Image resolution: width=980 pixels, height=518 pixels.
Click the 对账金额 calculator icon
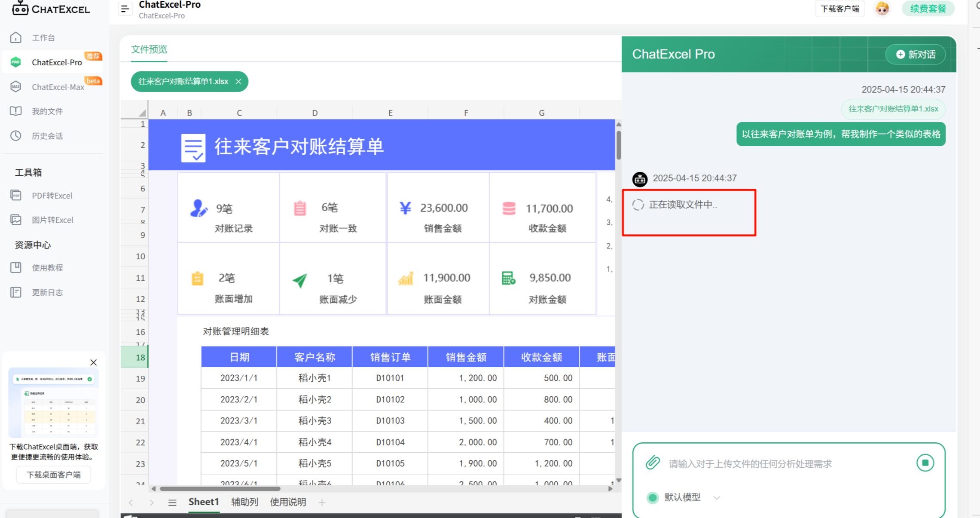click(x=509, y=278)
